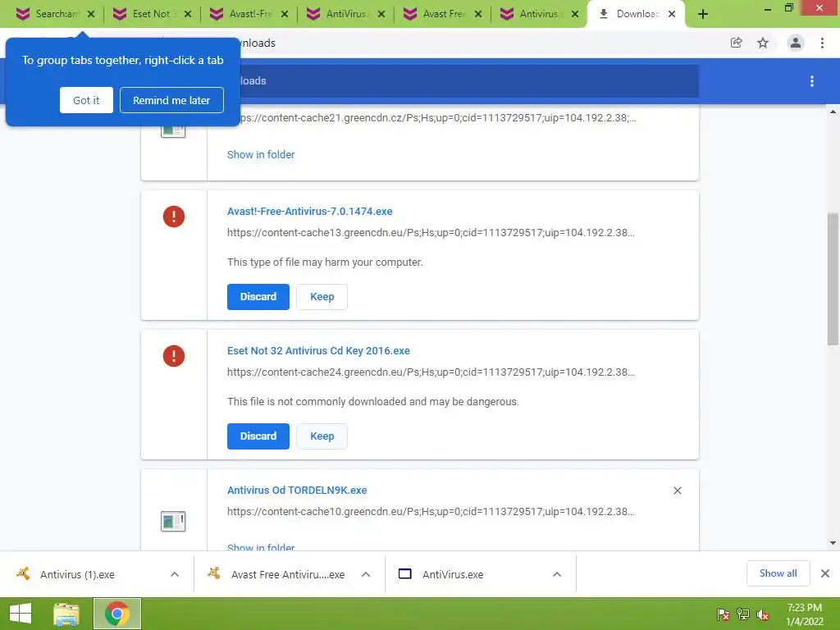
Task: Click the share page icon
Action: point(737,43)
